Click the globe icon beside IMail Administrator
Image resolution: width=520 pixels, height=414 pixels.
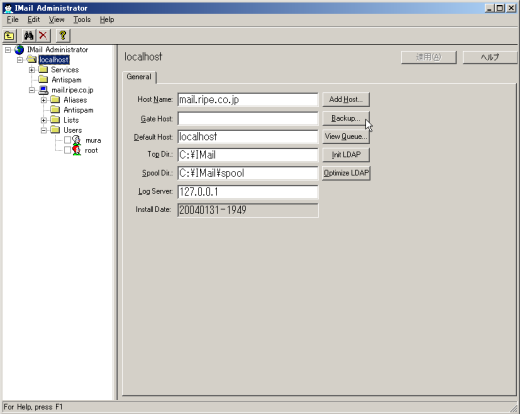[19, 50]
